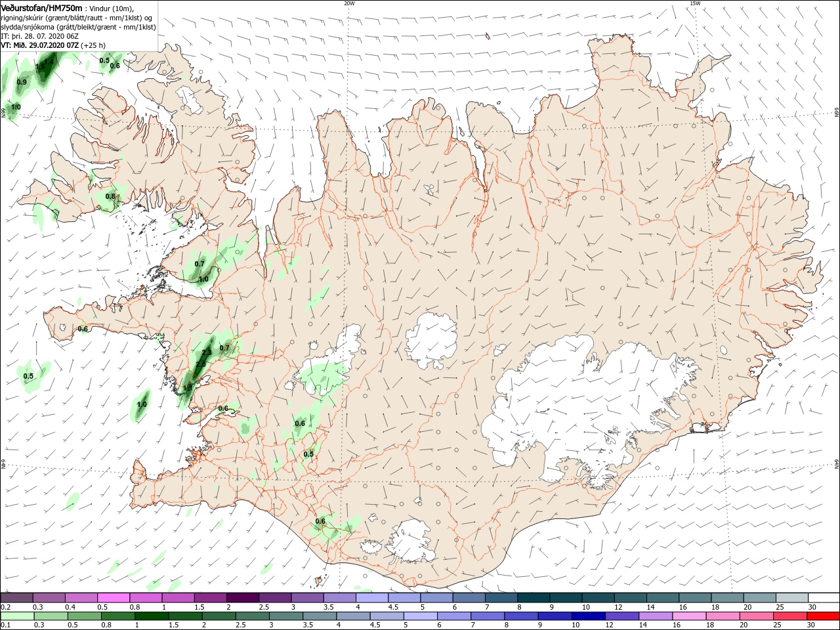Screen dimensions: 840x630
Task: Pick the pink rain swatch labeled 20
Action: [x=756, y=616]
